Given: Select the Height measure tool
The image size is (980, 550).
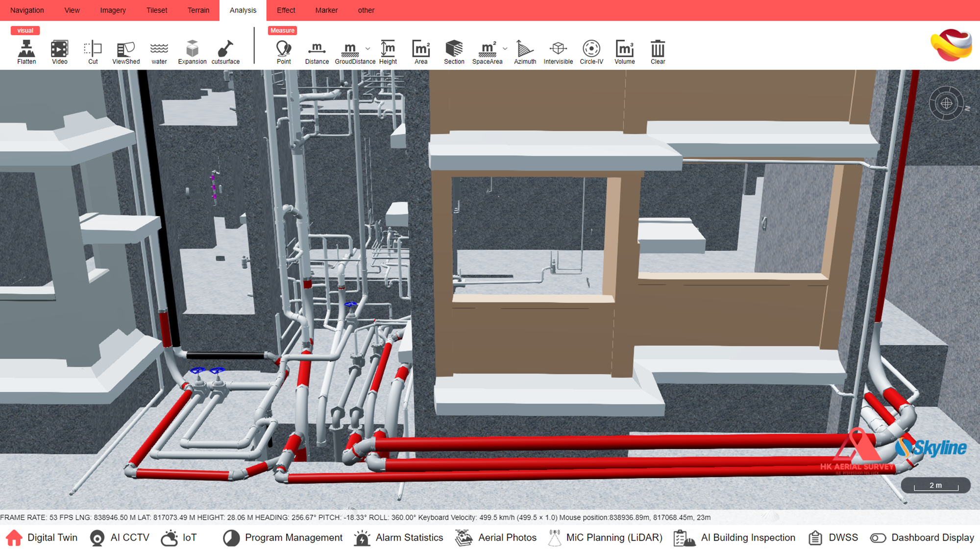Looking at the screenshot, I should click(388, 49).
